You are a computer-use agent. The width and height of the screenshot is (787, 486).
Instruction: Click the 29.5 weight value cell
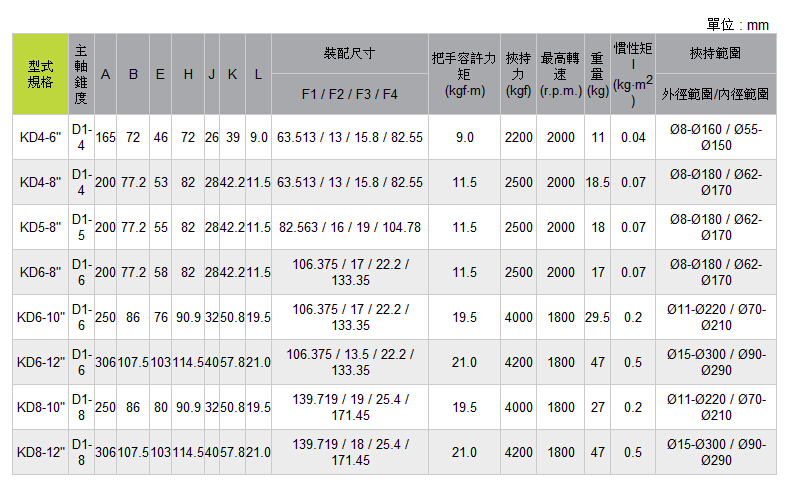(598, 317)
